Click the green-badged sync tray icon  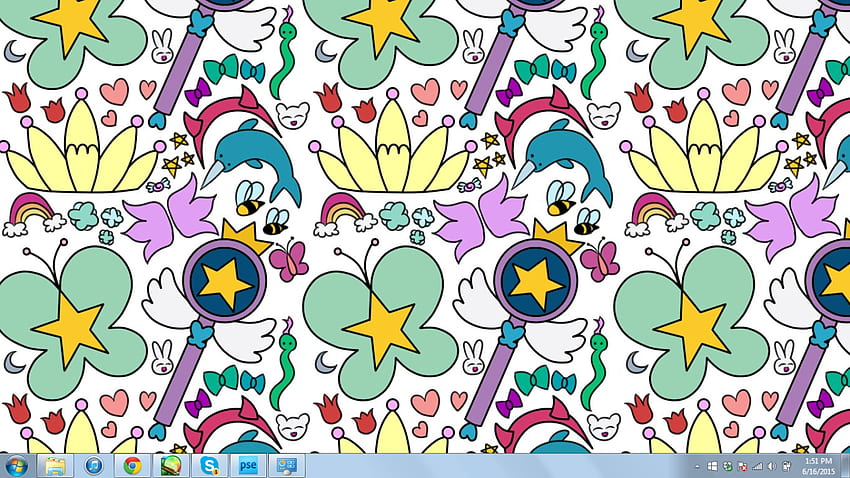click(x=727, y=467)
